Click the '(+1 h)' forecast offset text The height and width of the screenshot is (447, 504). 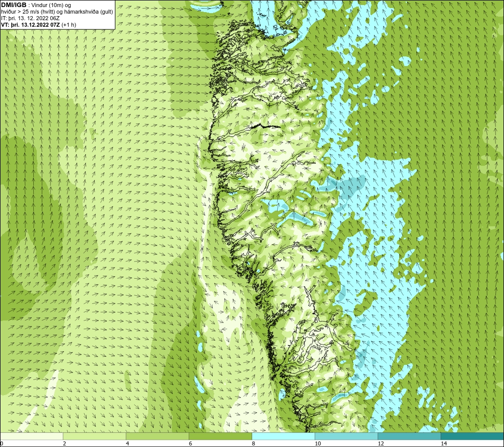coord(69,25)
